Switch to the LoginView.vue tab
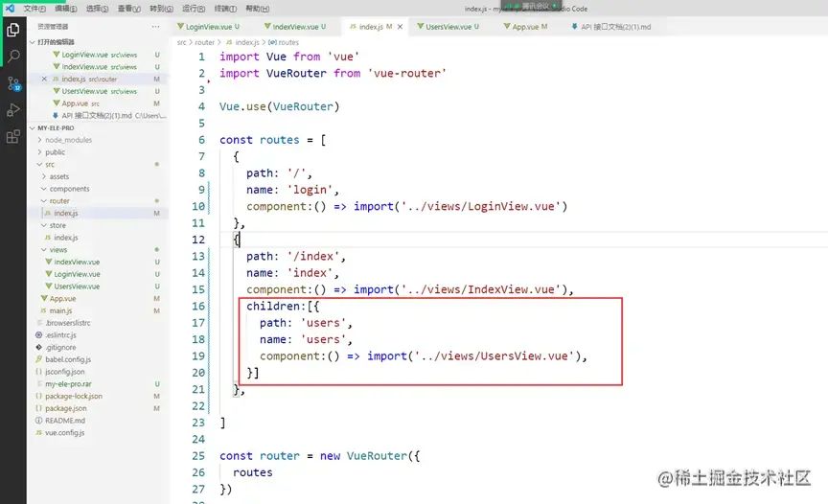The width and height of the screenshot is (828, 504). pos(209,27)
